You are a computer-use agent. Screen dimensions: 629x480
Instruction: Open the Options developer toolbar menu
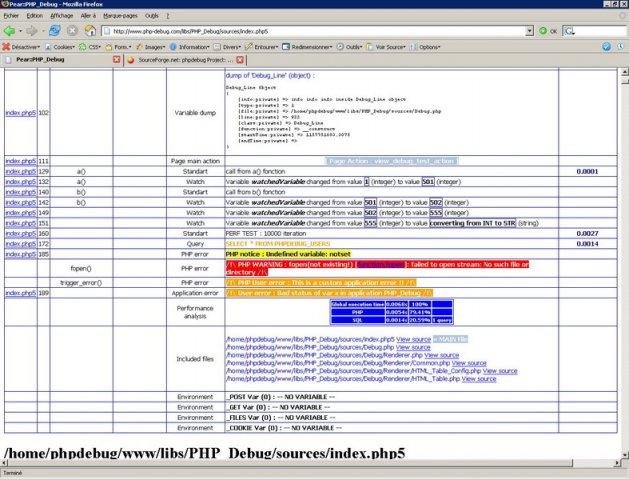[x=425, y=47]
